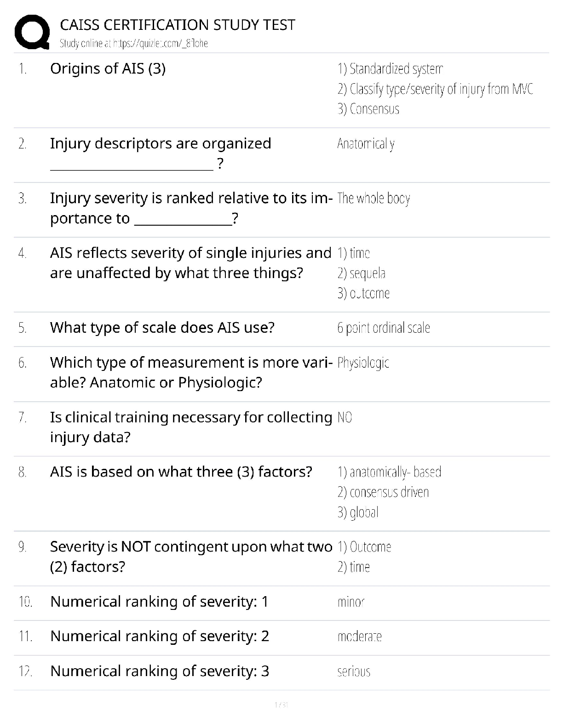The width and height of the screenshot is (563, 728).
Task: Click the 'NO' answer for question 7
Action: coord(345,418)
